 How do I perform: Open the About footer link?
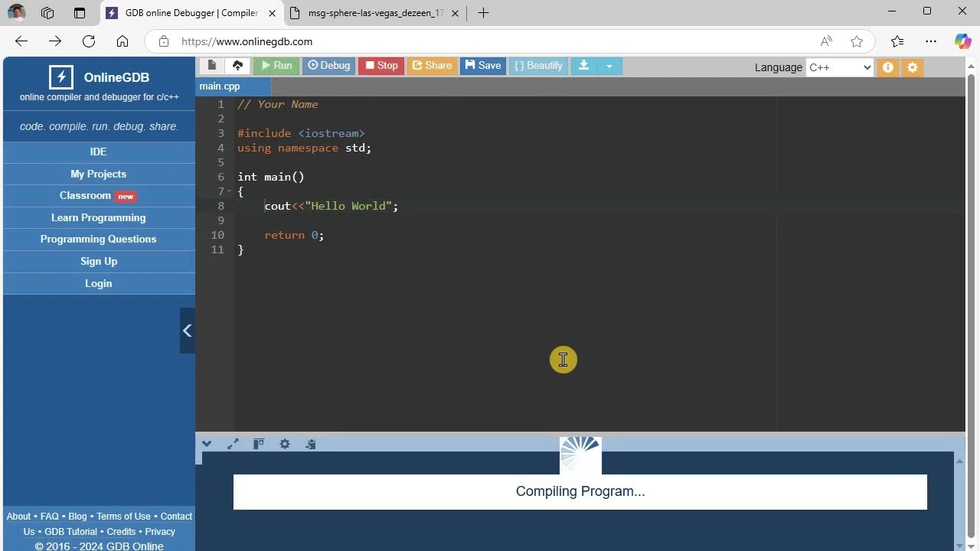coord(18,517)
